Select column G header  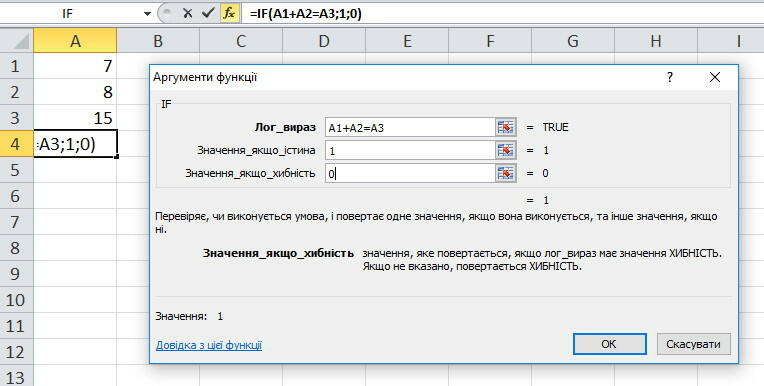point(573,41)
